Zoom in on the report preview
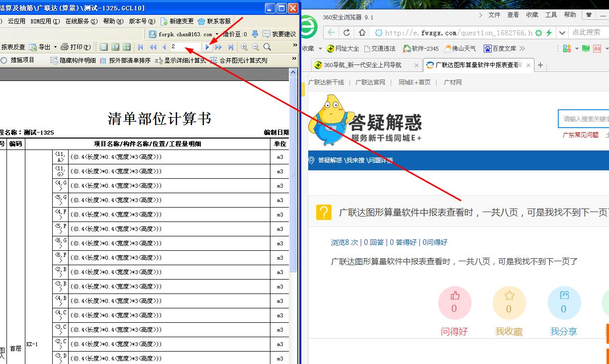This screenshot has height=364, width=609. (244, 47)
